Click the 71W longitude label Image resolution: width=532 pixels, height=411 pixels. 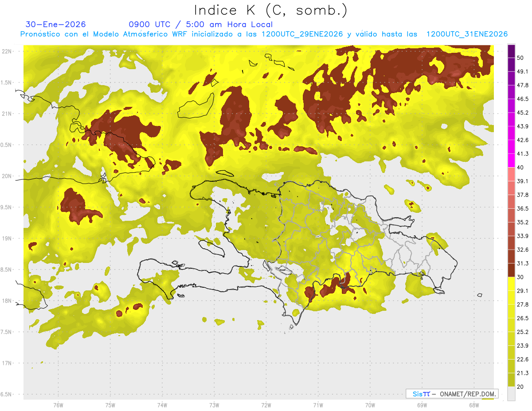click(318, 405)
